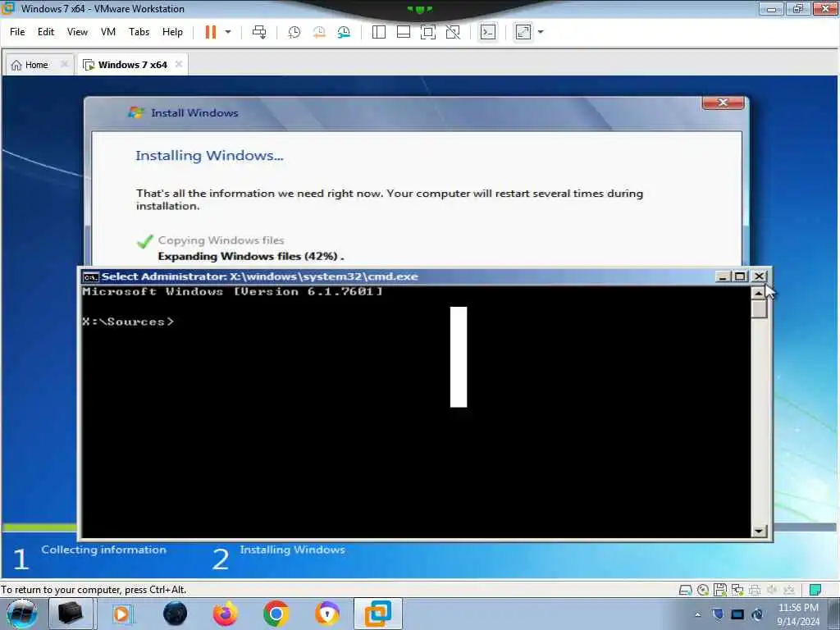Click the cmd.exe title bar icon

[x=90, y=277]
